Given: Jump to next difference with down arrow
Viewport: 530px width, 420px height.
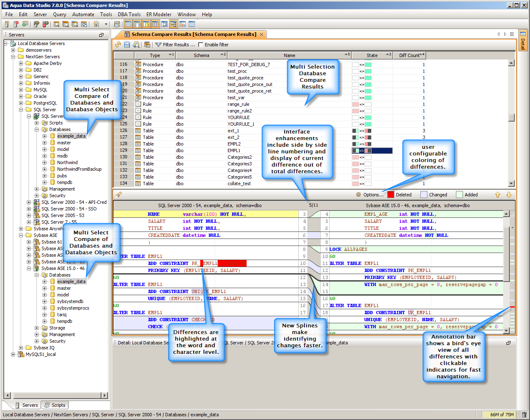Looking at the screenshot, I should pyautogui.click(x=509, y=195).
